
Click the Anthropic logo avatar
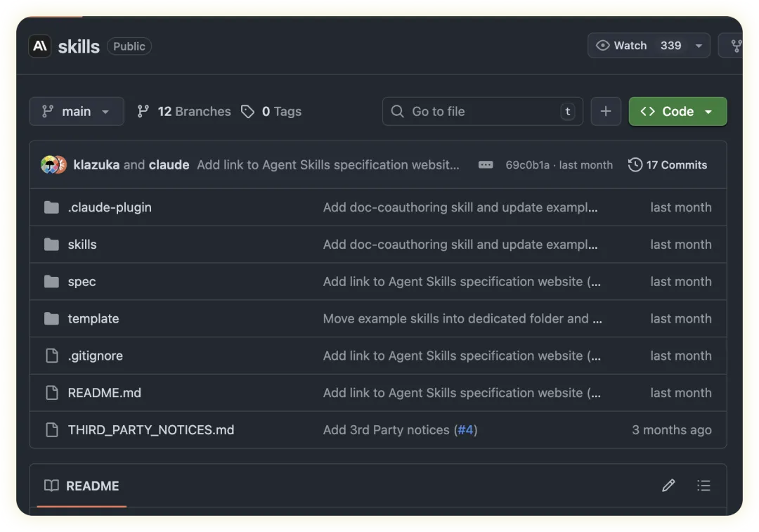tap(40, 46)
